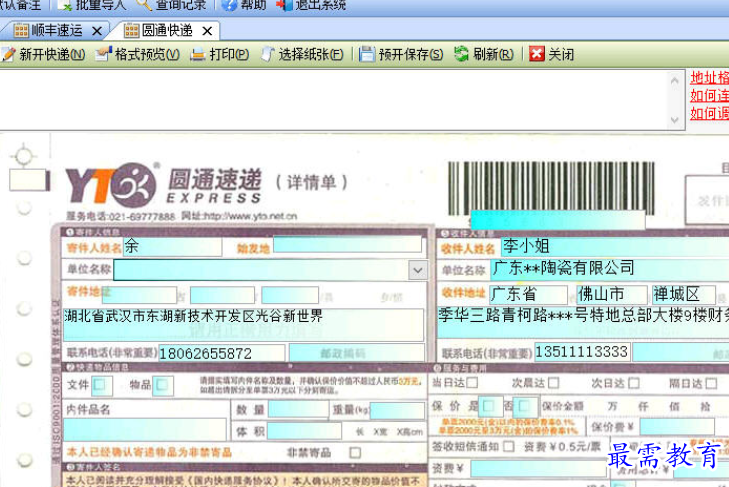Expand the sender 单位名称 dropdown arrow
Screen dimensions: 729x487
coord(418,270)
